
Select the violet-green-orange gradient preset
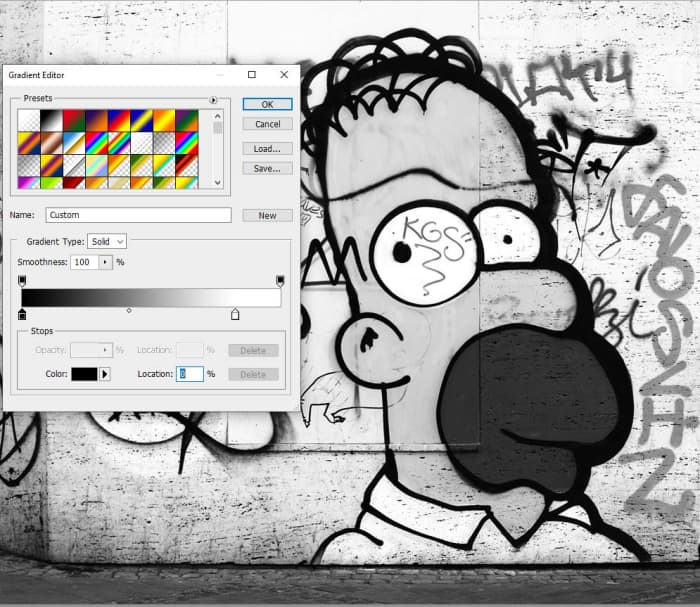point(187,121)
